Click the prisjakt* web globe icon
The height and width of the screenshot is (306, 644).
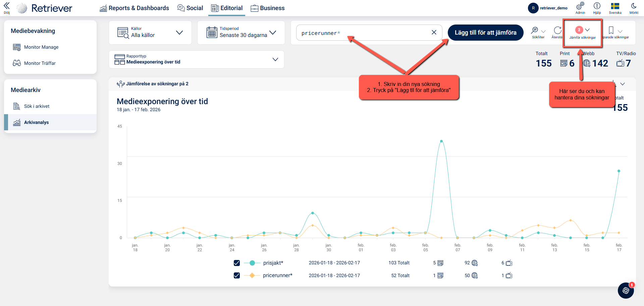(475, 263)
